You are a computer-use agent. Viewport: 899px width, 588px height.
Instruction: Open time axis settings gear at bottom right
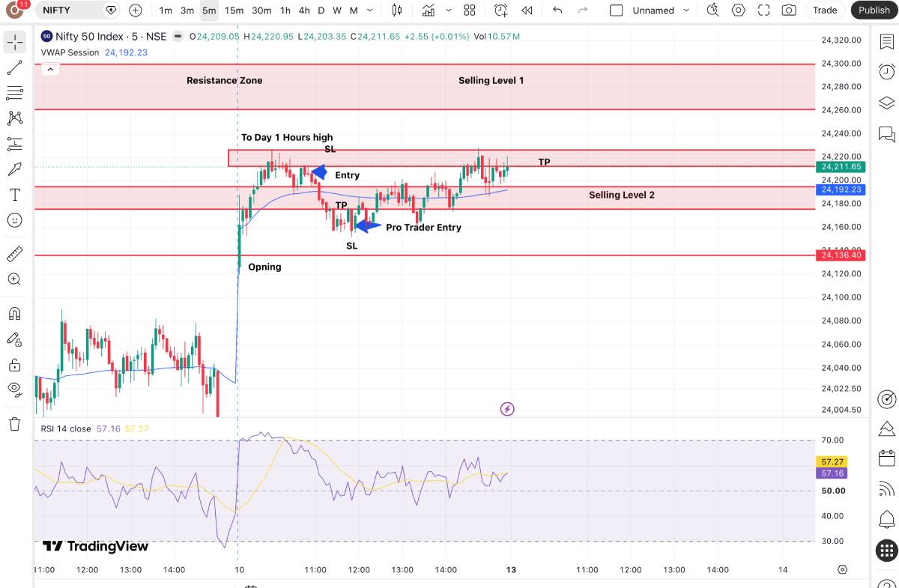click(843, 570)
